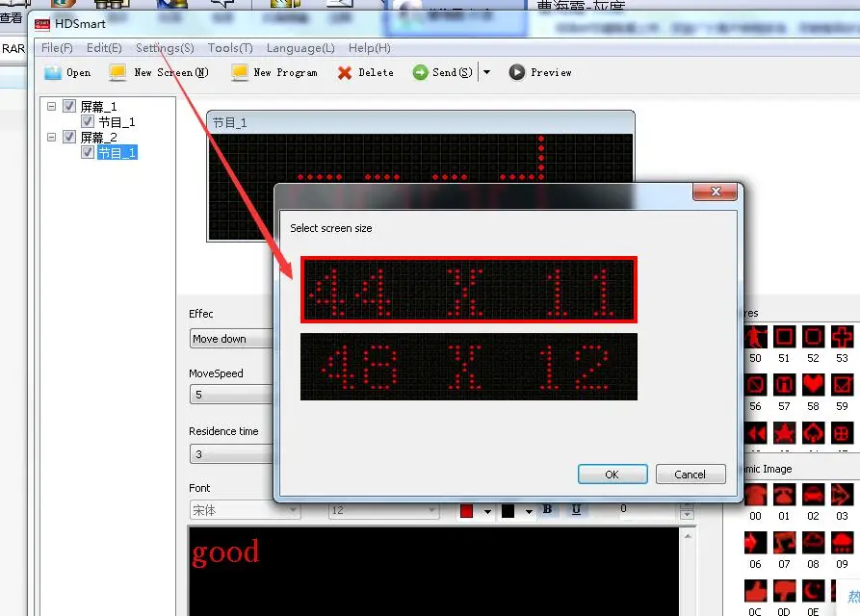Open the font size 12 dropdown
This screenshot has height=616, width=860.
click(x=384, y=510)
